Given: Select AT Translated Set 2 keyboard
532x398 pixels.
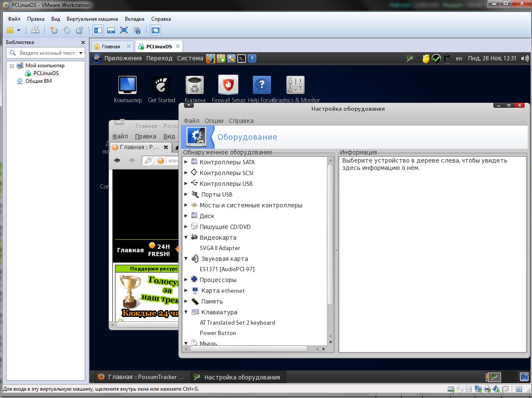Looking at the screenshot, I should coord(237,323).
